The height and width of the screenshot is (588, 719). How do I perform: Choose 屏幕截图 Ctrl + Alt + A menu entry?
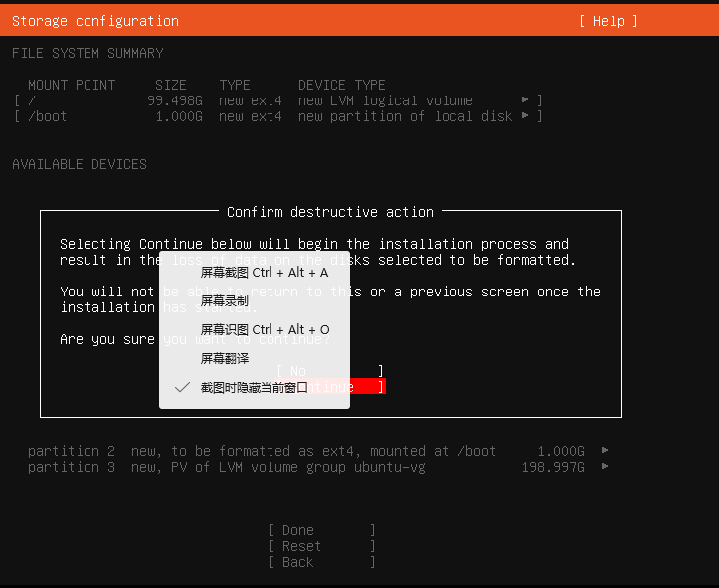[x=255, y=273]
